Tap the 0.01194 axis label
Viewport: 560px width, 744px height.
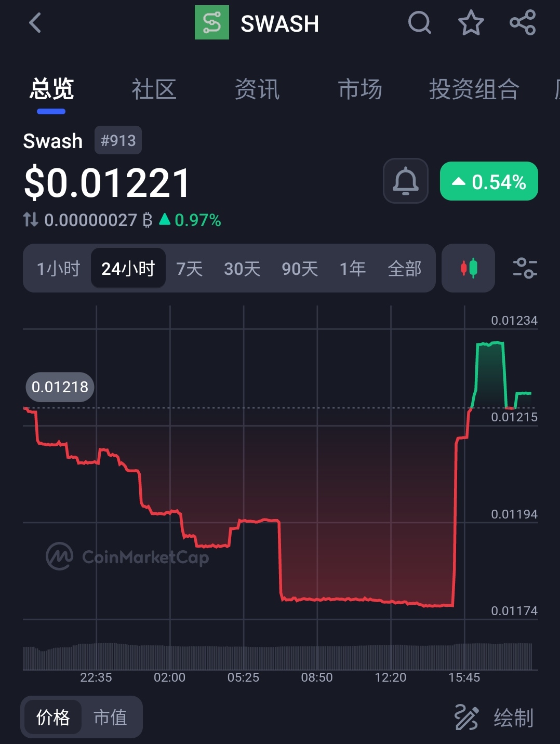click(x=514, y=514)
